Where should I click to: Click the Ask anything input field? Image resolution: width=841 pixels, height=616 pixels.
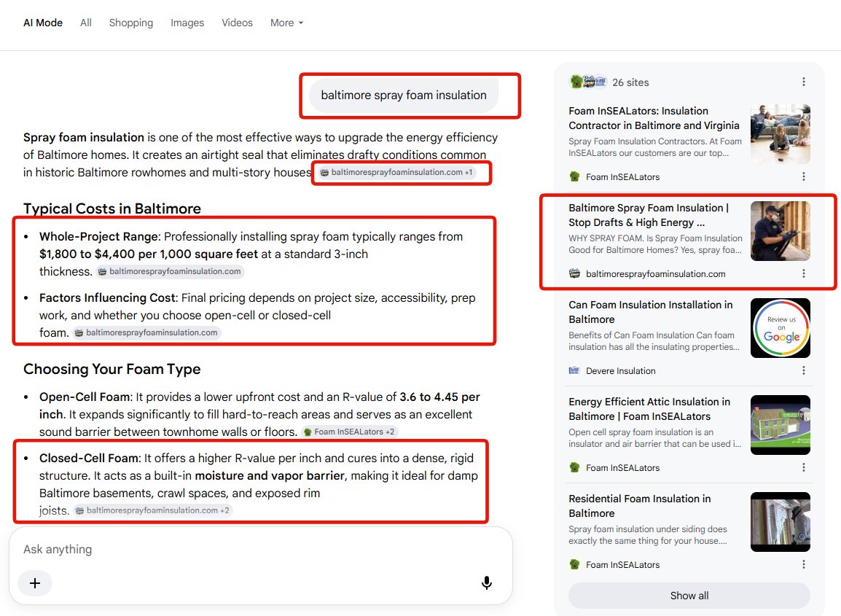(261, 550)
